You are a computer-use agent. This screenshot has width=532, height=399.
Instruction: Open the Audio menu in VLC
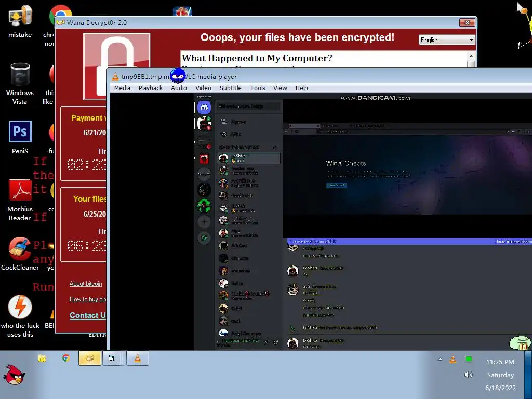click(179, 88)
